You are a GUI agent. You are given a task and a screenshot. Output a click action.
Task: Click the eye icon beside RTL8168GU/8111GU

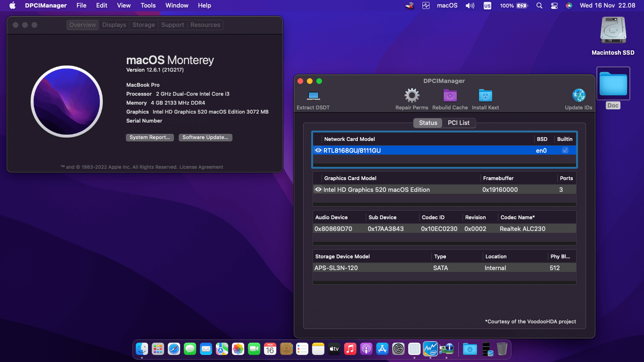[x=318, y=150]
